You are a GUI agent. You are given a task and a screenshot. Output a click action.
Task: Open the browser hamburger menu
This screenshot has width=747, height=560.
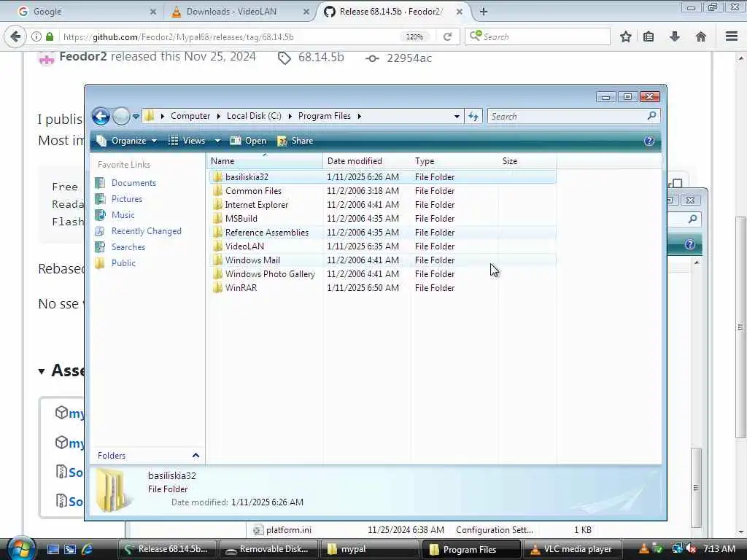[732, 36]
